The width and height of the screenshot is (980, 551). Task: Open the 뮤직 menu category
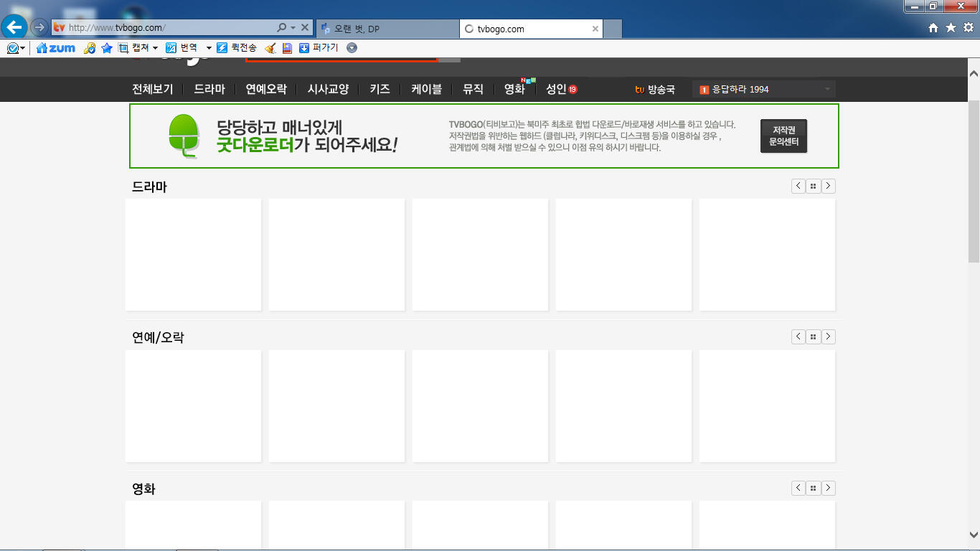tap(473, 90)
